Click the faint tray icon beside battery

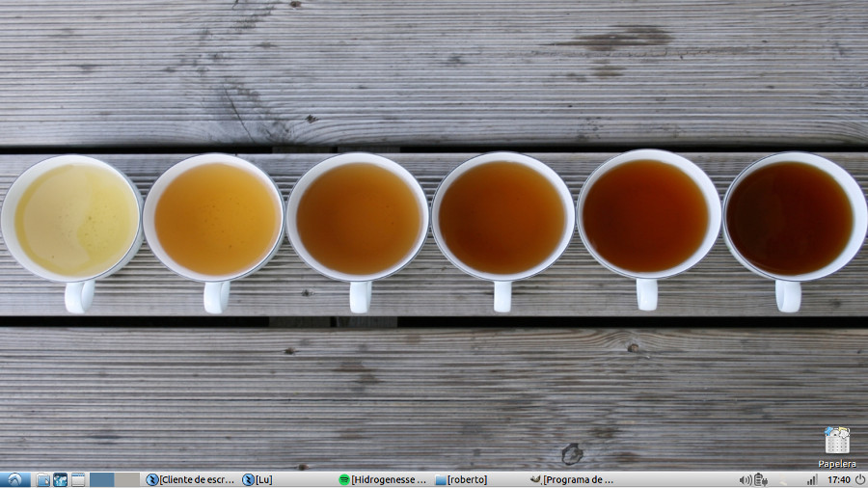click(x=783, y=479)
